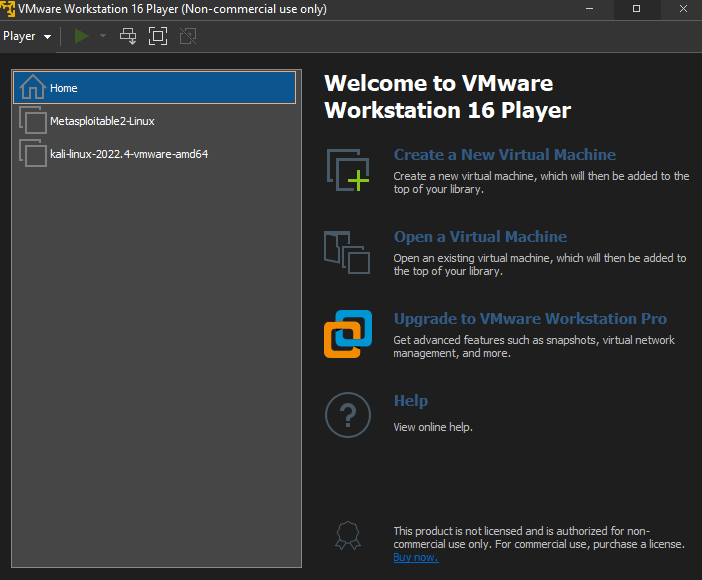
Task: Click the VMware Workstation Pro upgrade icon
Action: point(348,333)
